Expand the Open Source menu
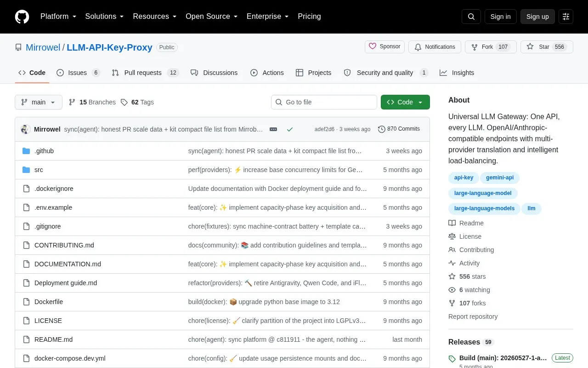 (x=211, y=17)
